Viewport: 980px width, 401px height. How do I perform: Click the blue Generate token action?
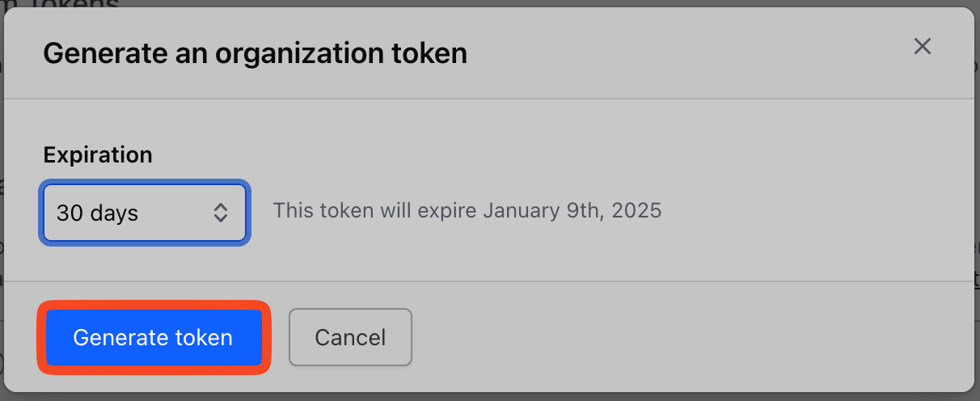click(153, 337)
